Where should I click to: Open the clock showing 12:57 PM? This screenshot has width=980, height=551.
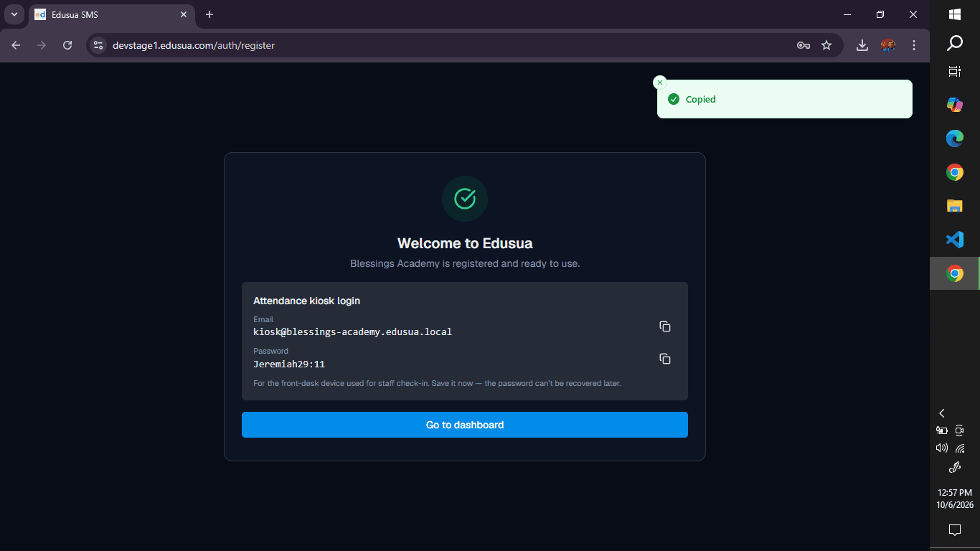(x=955, y=499)
